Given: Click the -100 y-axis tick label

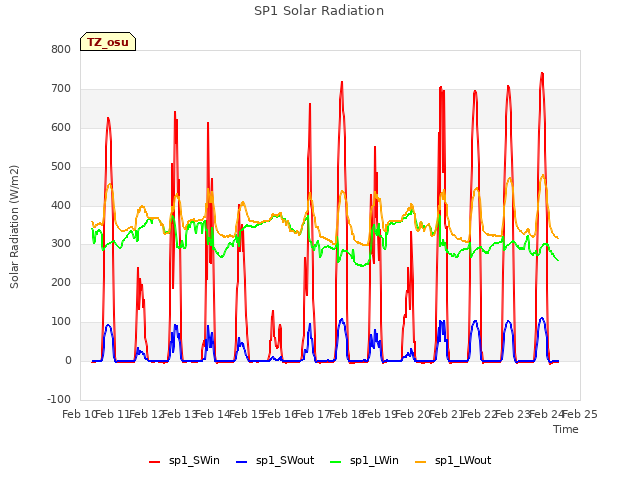Looking at the screenshot, I should coord(59,399).
